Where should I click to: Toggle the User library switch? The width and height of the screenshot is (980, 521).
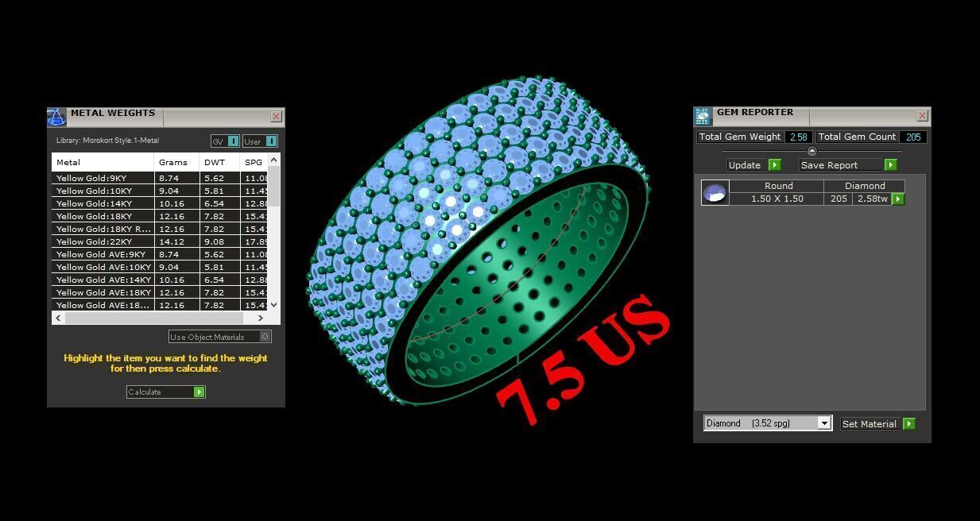click(x=271, y=141)
